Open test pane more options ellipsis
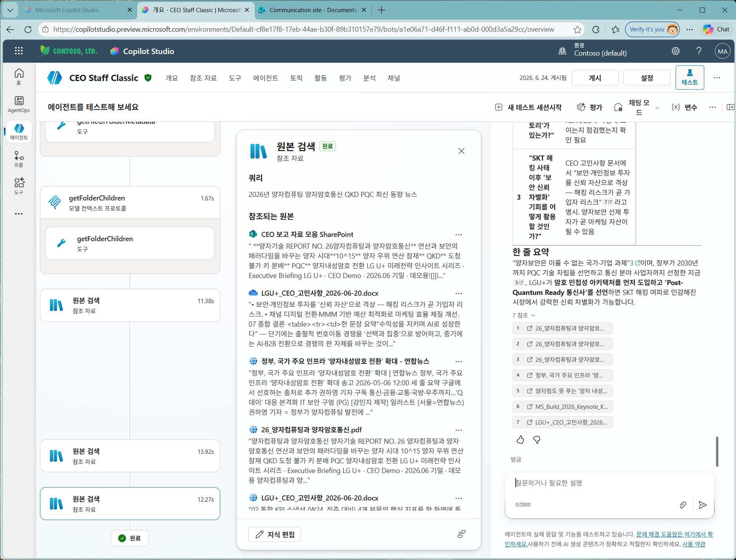This screenshot has width=736, height=560. pos(712,107)
